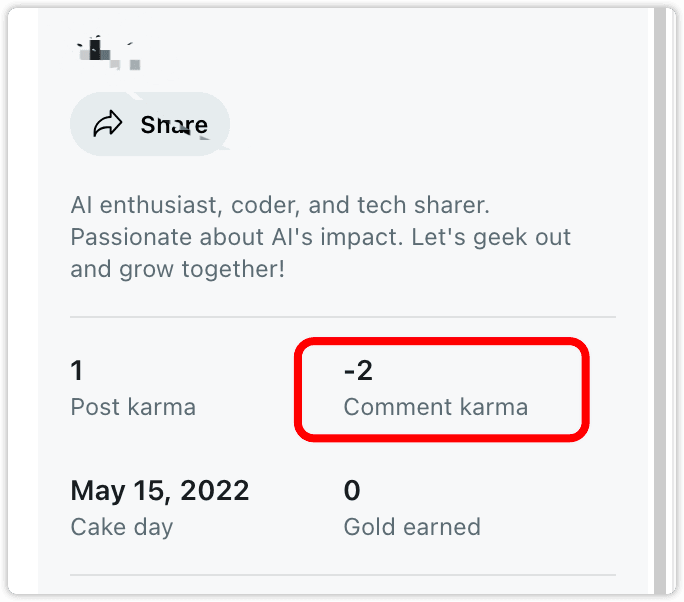The image size is (684, 602).
Task: Click the Share arrow icon
Action: pos(107,124)
